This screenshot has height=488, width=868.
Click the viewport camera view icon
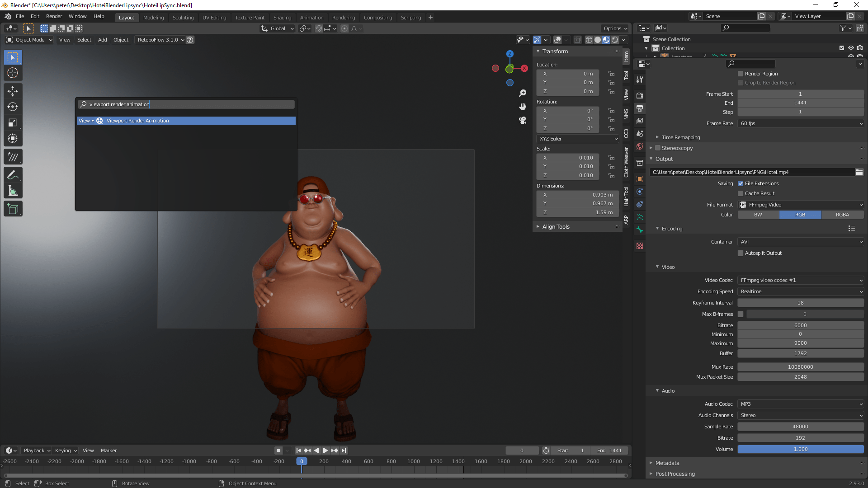523,120
